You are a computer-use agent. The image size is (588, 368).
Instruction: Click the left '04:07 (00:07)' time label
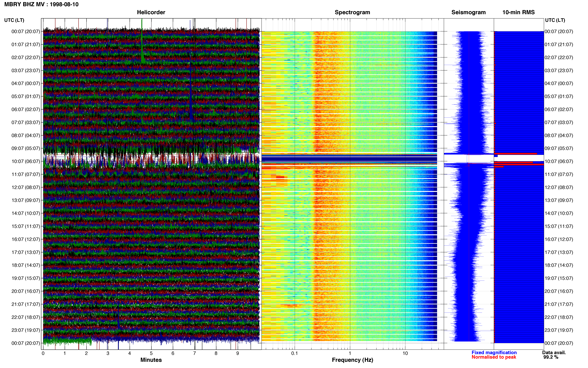26,83
